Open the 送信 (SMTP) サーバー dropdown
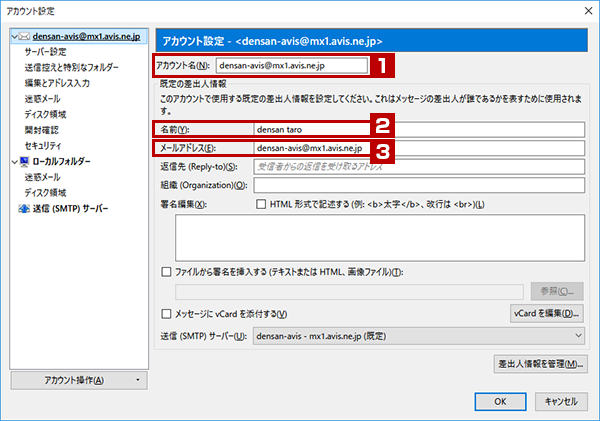 pos(419,336)
